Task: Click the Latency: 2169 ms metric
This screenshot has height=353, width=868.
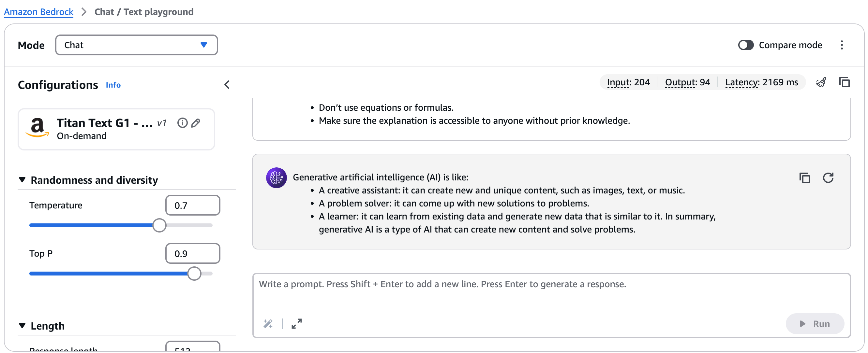Action: [x=761, y=82]
